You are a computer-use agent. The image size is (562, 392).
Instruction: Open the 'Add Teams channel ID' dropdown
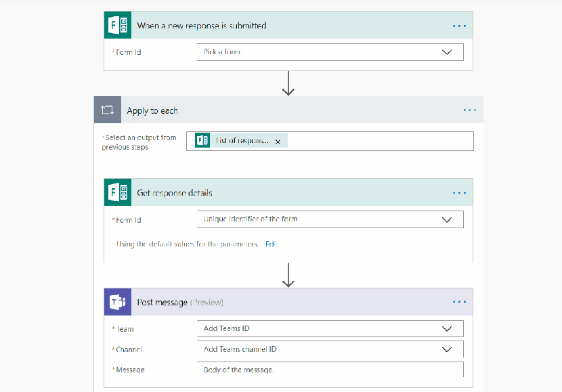[447, 349]
